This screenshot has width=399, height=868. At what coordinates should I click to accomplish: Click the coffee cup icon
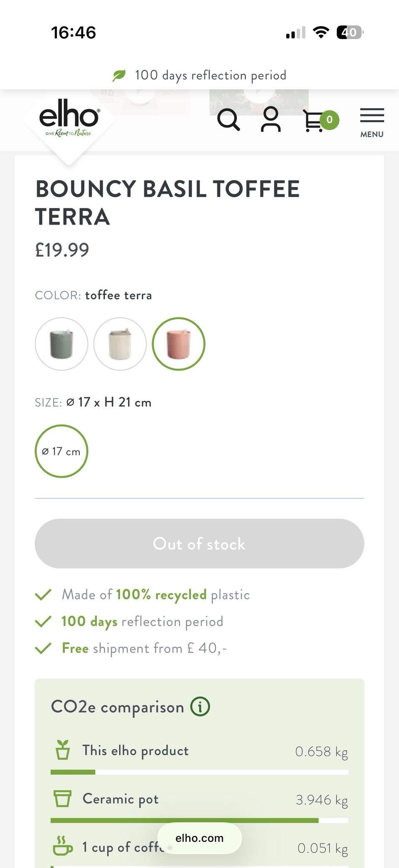[62, 846]
